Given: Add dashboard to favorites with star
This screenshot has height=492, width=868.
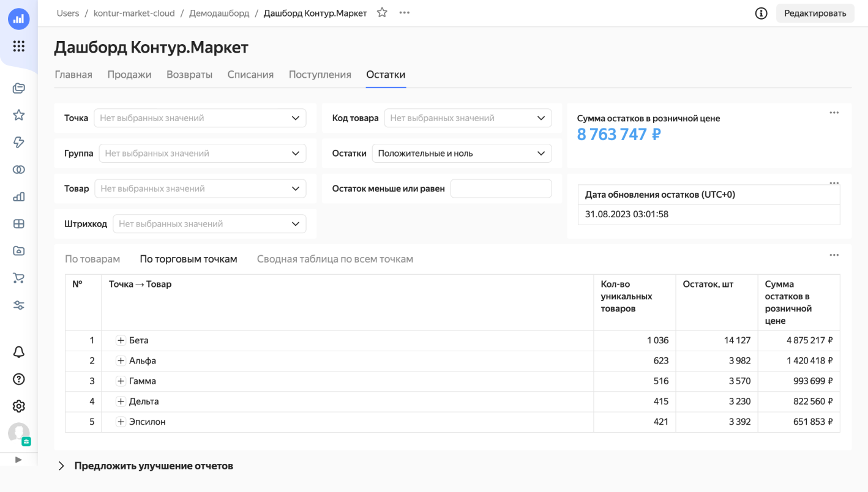Looking at the screenshot, I should (x=382, y=13).
